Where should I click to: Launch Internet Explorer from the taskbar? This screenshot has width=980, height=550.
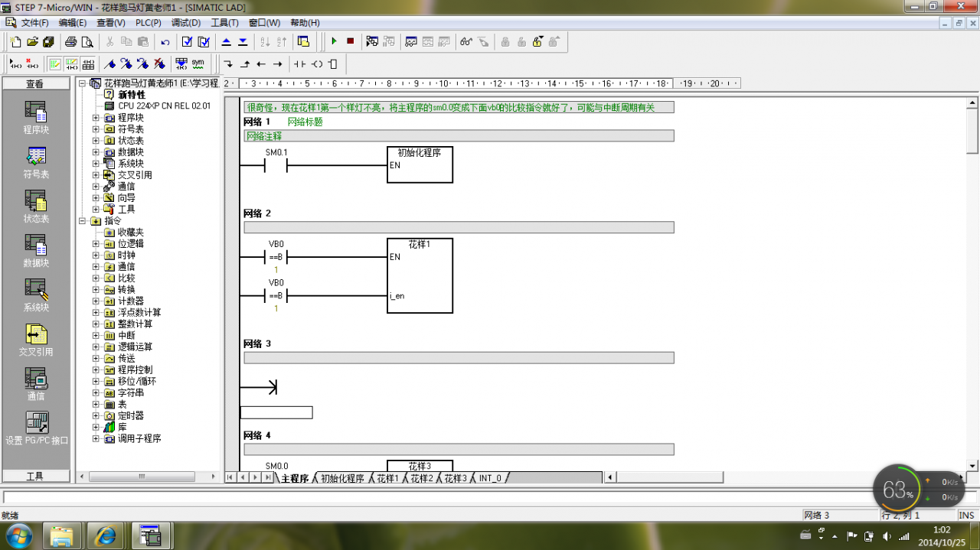coord(106,535)
